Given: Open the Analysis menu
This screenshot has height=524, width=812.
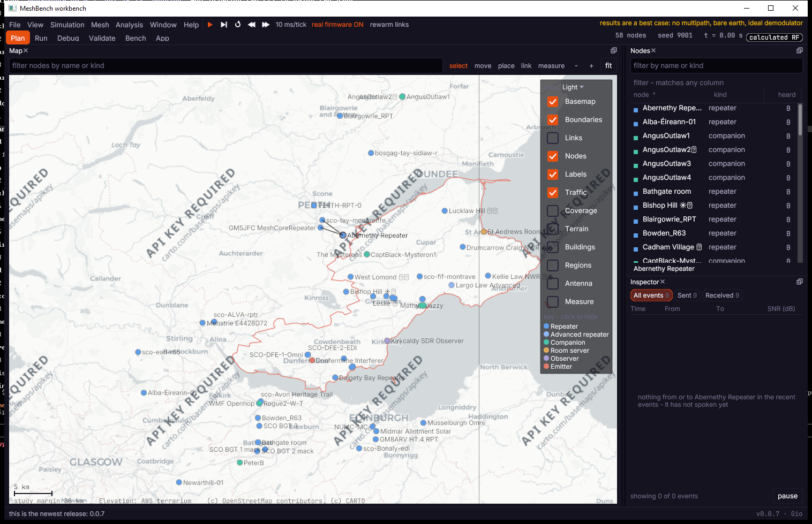Looking at the screenshot, I should coord(129,25).
